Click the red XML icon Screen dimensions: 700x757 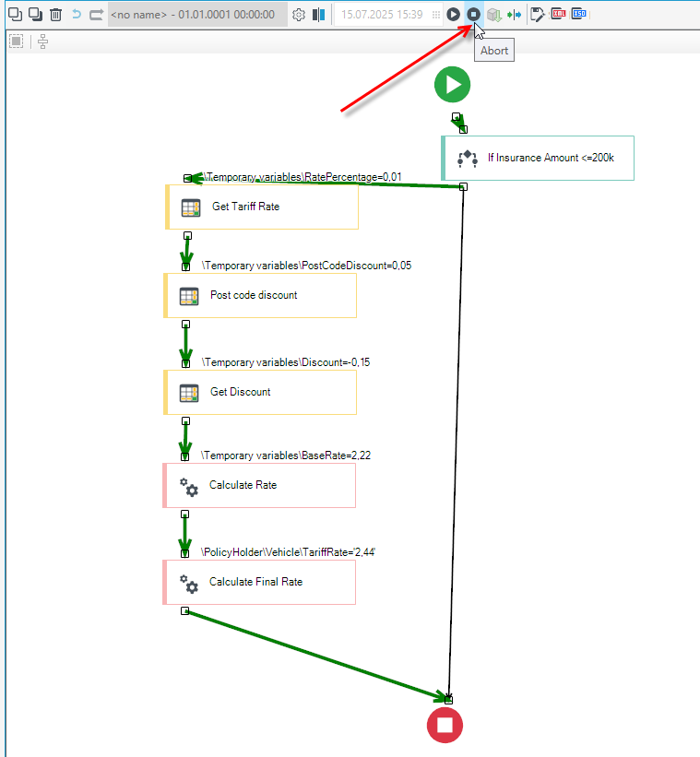559,14
